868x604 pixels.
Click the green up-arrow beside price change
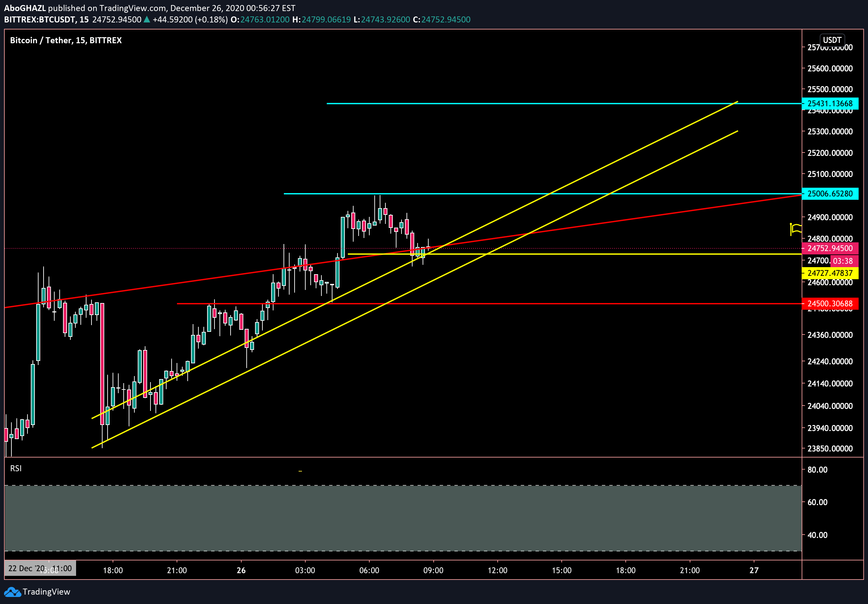coord(147,20)
